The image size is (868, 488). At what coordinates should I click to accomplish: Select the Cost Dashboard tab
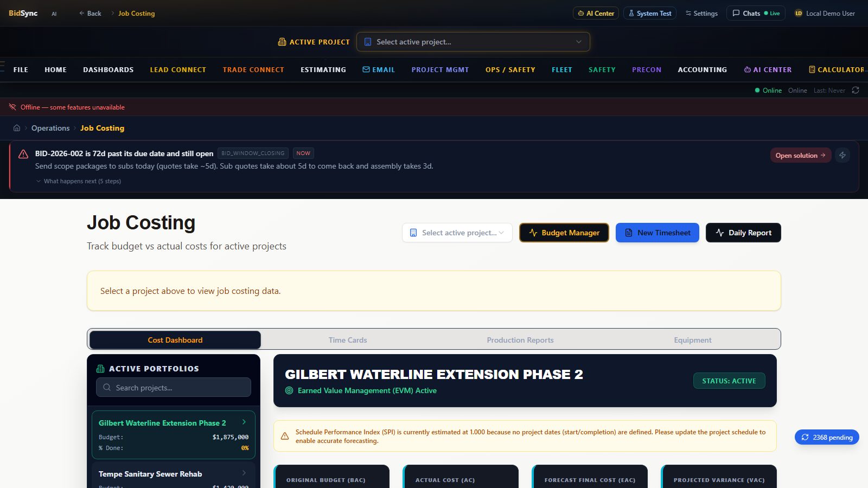175,340
